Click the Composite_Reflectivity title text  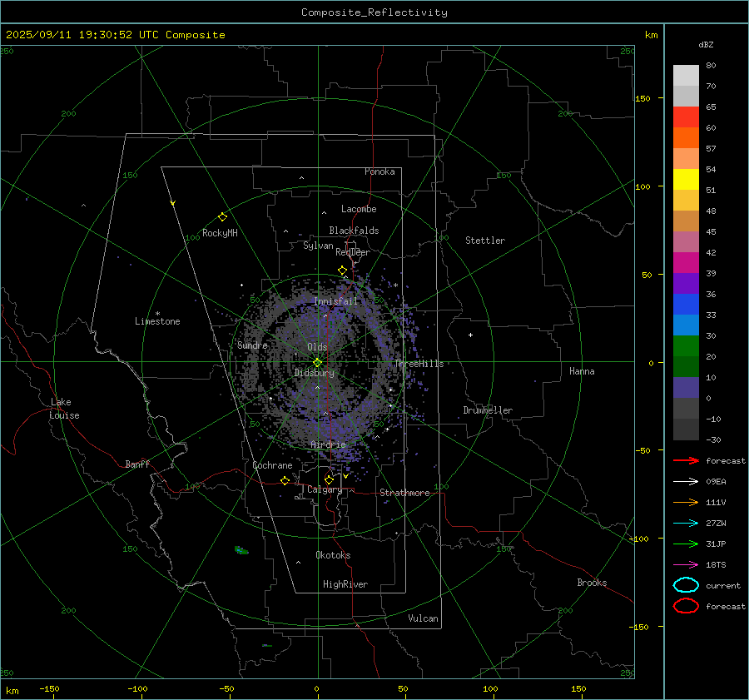374,12
